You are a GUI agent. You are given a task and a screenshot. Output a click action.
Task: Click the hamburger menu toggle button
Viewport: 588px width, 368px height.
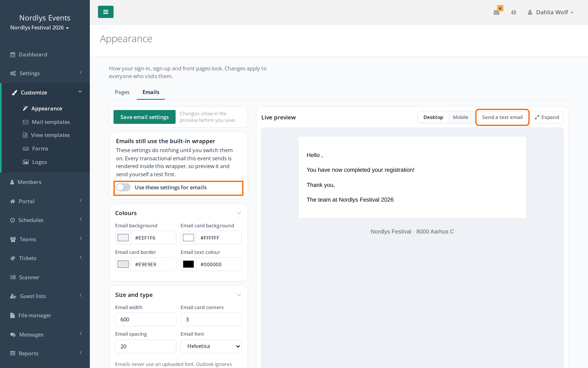click(105, 12)
